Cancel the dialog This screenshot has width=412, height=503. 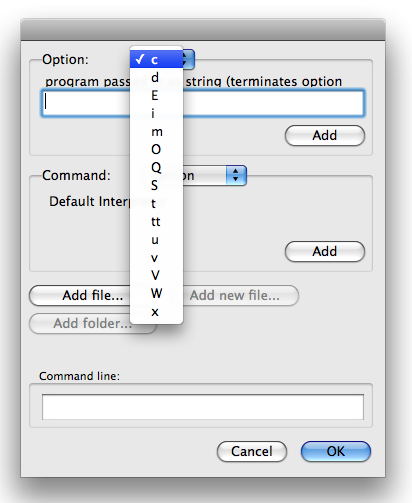(x=252, y=451)
